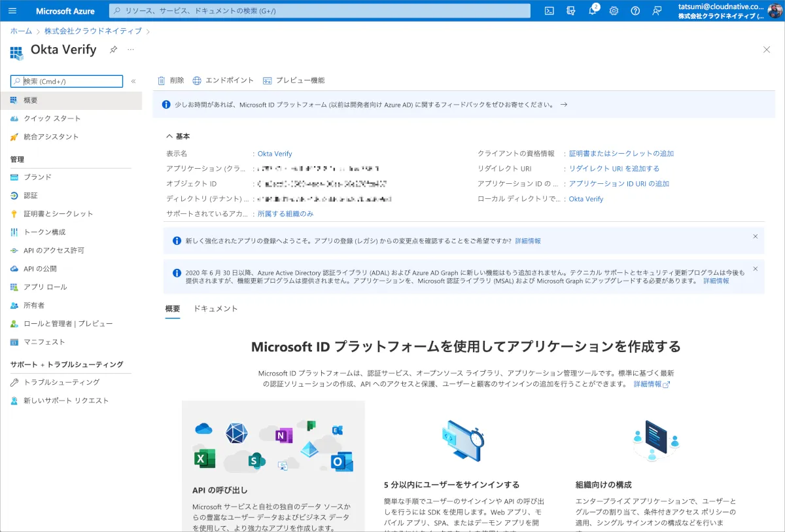Image resolution: width=785 pixels, height=532 pixels.
Task: Click the 削除 trash toolbar button
Action: click(x=171, y=80)
